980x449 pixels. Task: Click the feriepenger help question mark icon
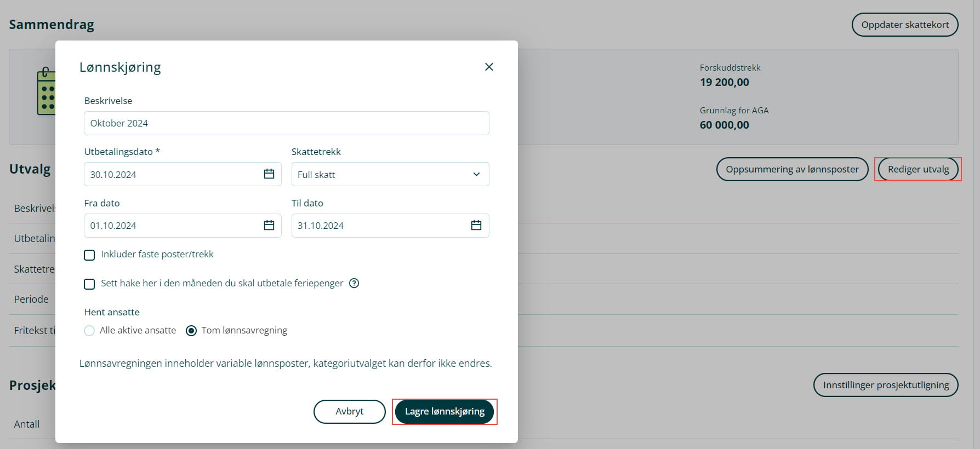(354, 283)
